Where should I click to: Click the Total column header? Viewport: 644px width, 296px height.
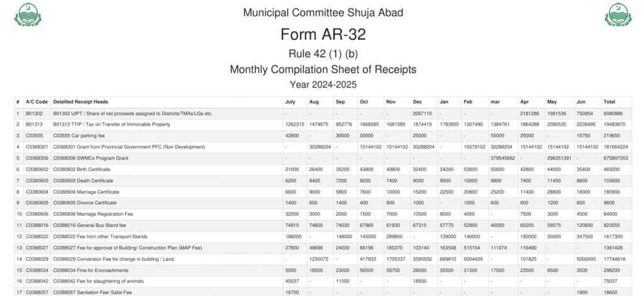tap(609, 102)
